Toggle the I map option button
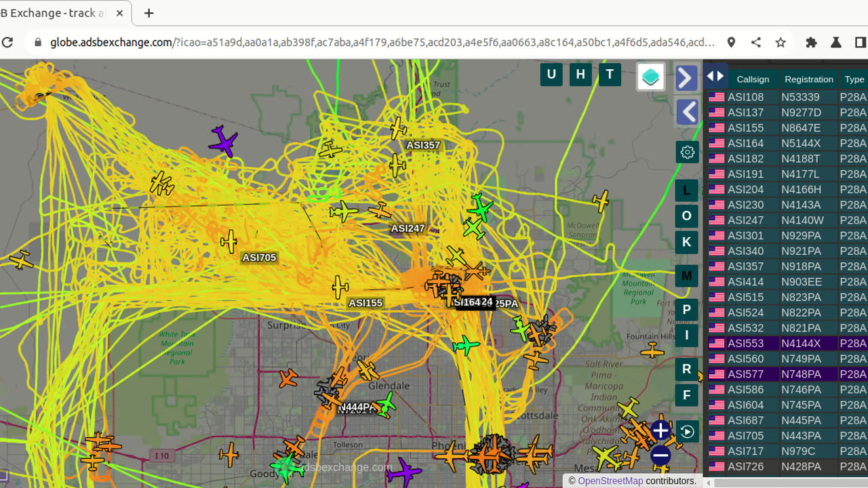This screenshot has width=868, height=488. [686, 335]
